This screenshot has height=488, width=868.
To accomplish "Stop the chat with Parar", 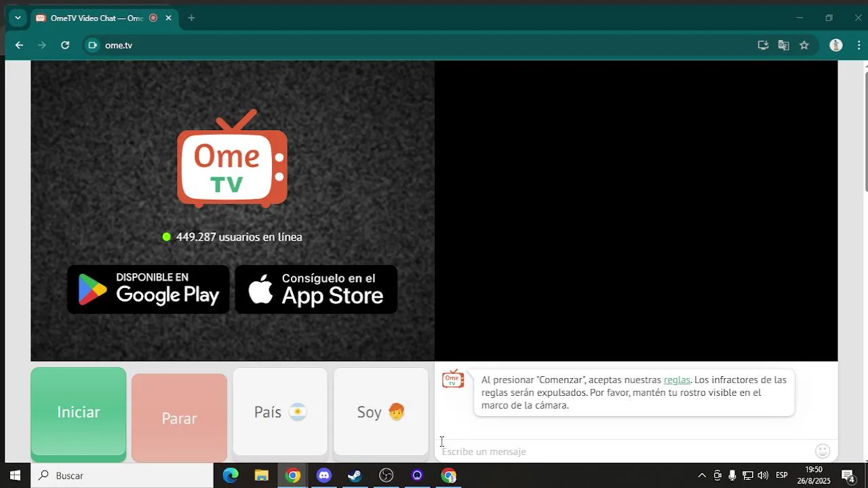I will [179, 418].
